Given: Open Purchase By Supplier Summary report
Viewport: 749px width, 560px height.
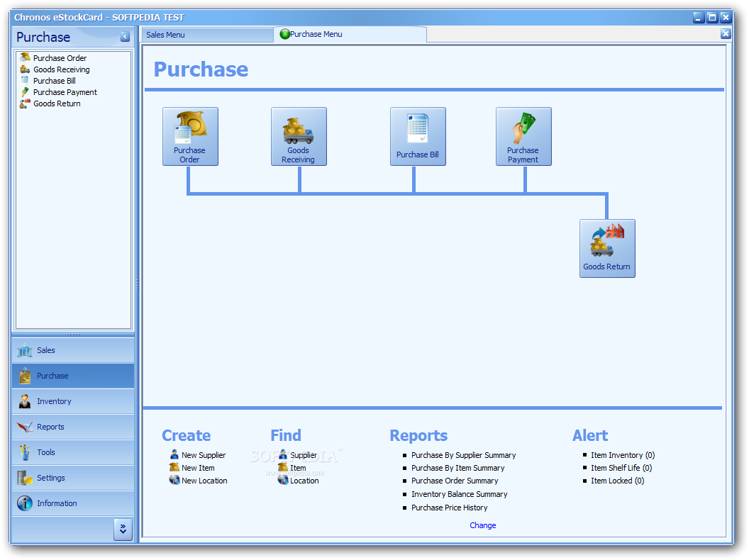Looking at the screenshot, I should coord(463,456).
